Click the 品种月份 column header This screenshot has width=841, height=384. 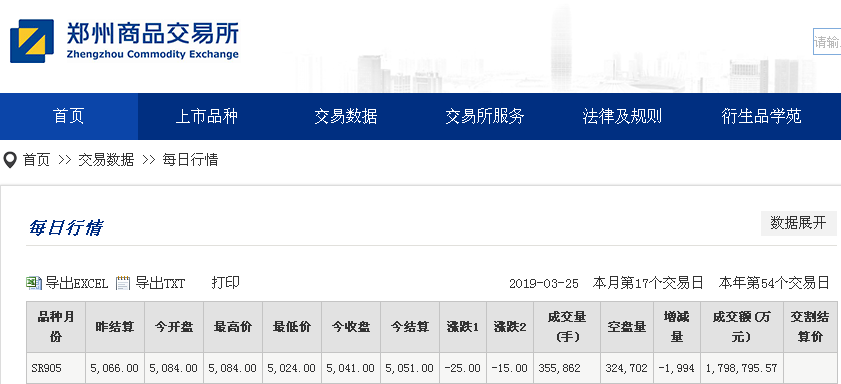pyautogui.click(x=56, y=327)
